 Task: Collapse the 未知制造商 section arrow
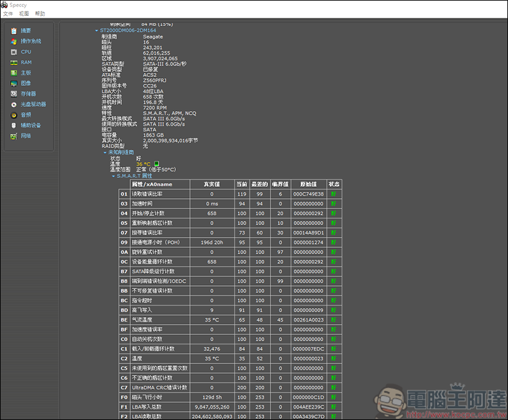pos(105,152)
